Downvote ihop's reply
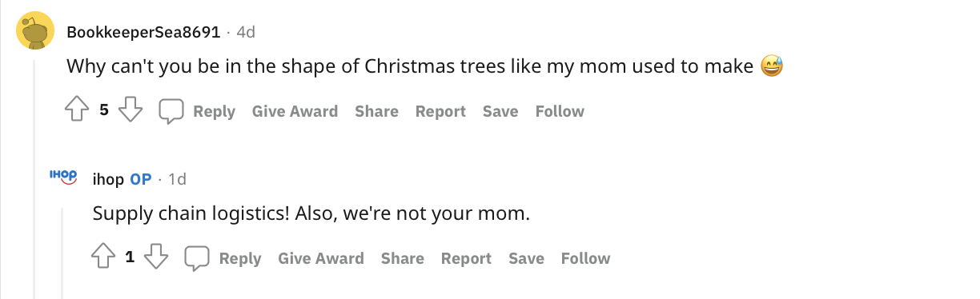This screenshot has height=299, width=980. pos(156,257)
